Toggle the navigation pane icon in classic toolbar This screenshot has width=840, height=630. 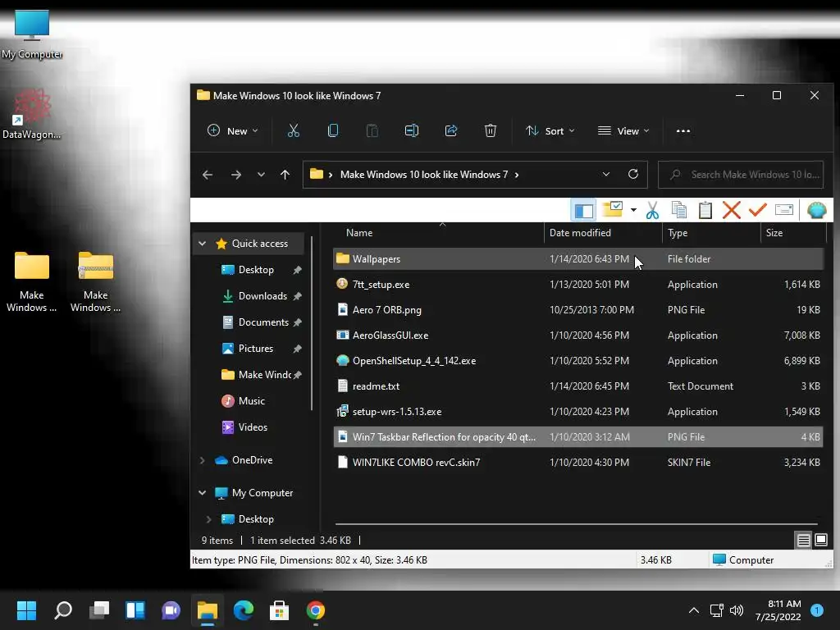pos(583,211)
